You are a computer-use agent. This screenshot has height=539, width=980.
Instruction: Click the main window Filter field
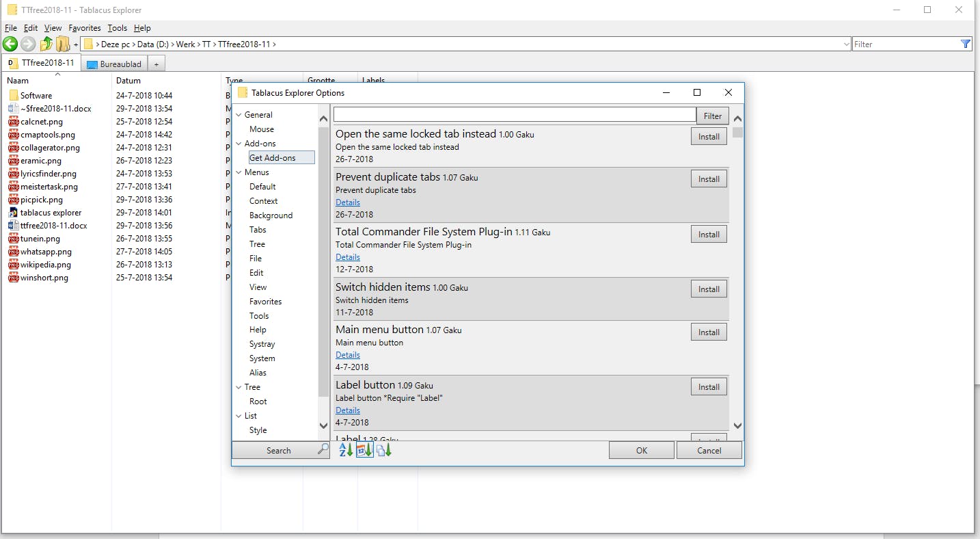(x=906, y=44)
